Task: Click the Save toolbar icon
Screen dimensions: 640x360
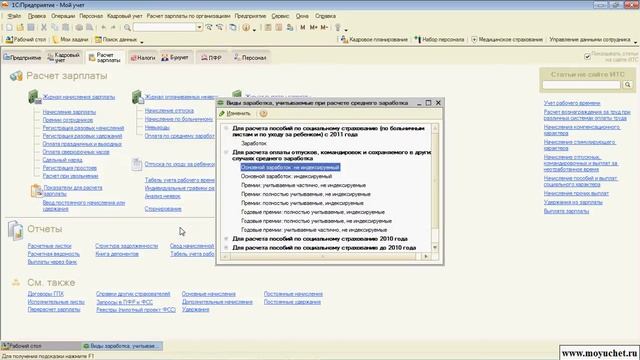Action: coord(31,27)
